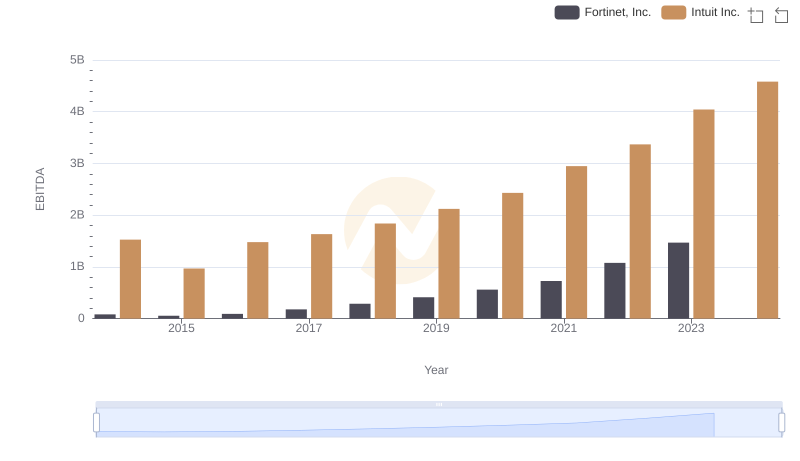Select the Intuit bar for 2021
Image resolution: width=800 pixels, height=461 pixels.
coord(576,242)
